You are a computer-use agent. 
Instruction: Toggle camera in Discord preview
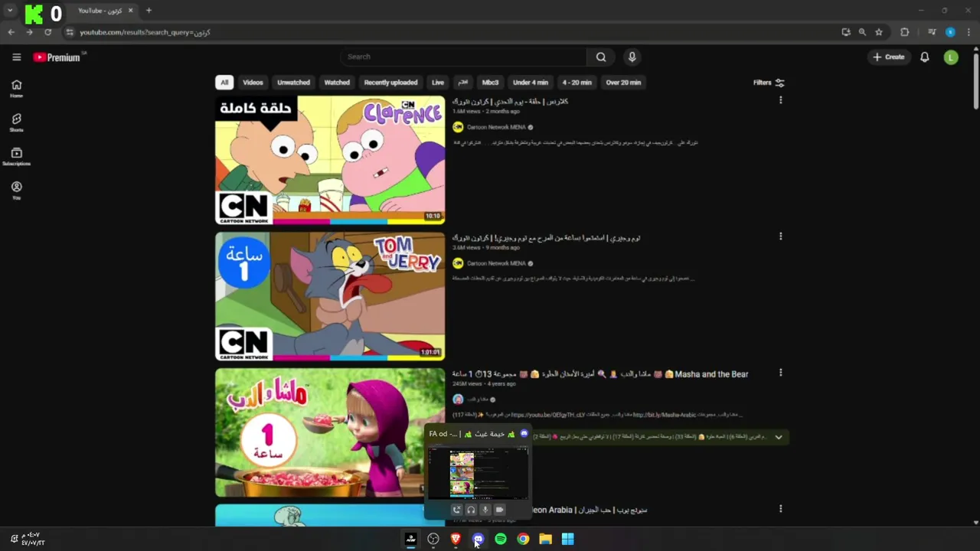500,510
